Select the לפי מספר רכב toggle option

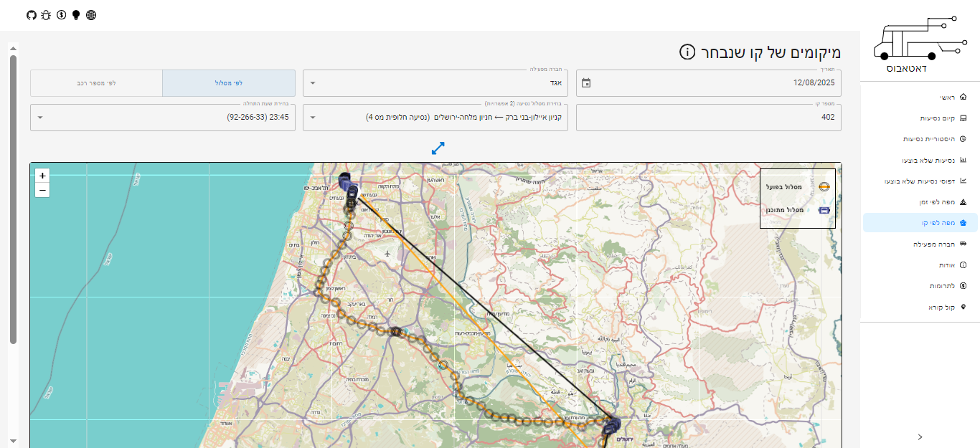point(96,83)
